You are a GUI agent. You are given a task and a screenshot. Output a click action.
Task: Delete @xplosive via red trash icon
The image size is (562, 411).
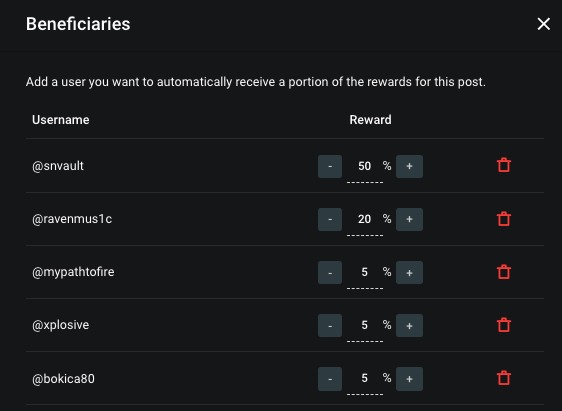click(504, 325)
